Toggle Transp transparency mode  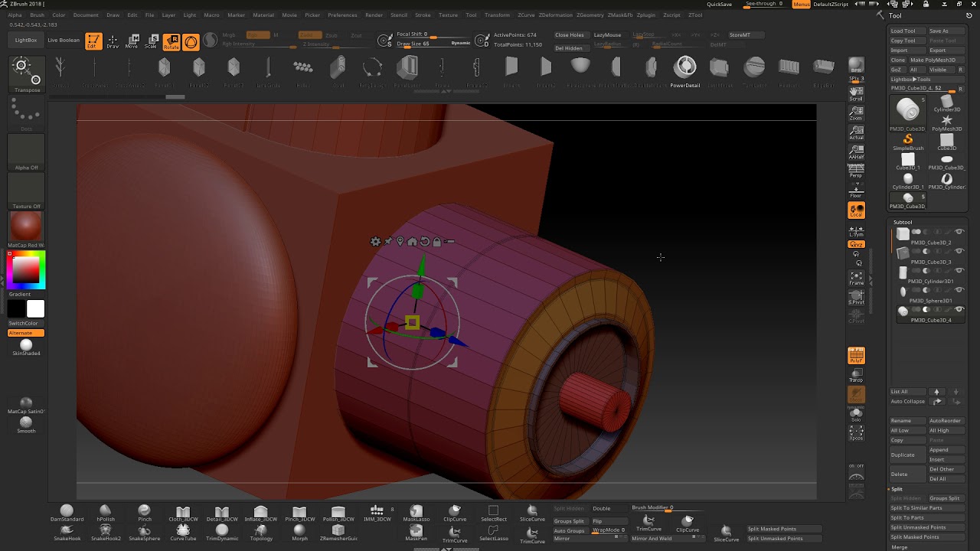click(856, 375)
